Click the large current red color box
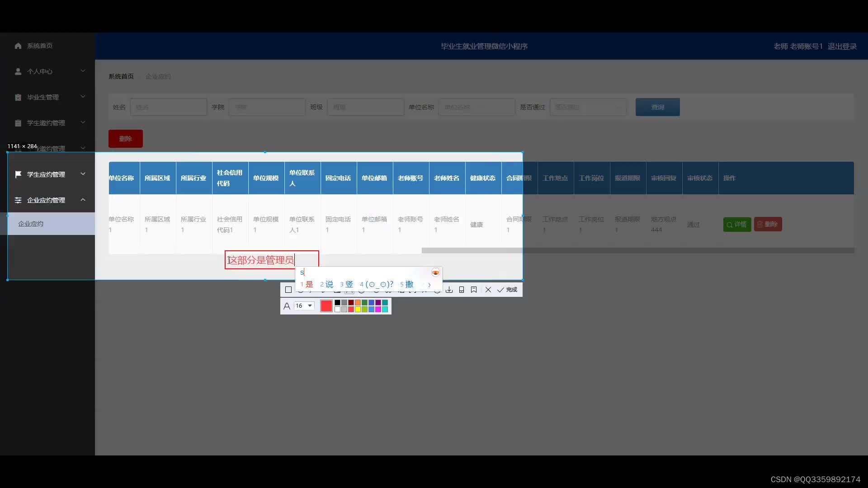 pyautogui.click(x=326, y=306)
